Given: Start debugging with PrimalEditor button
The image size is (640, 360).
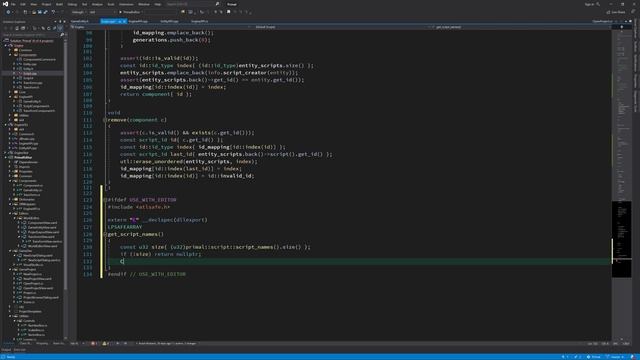Looking at the screenshot, I should coord(131,12).
